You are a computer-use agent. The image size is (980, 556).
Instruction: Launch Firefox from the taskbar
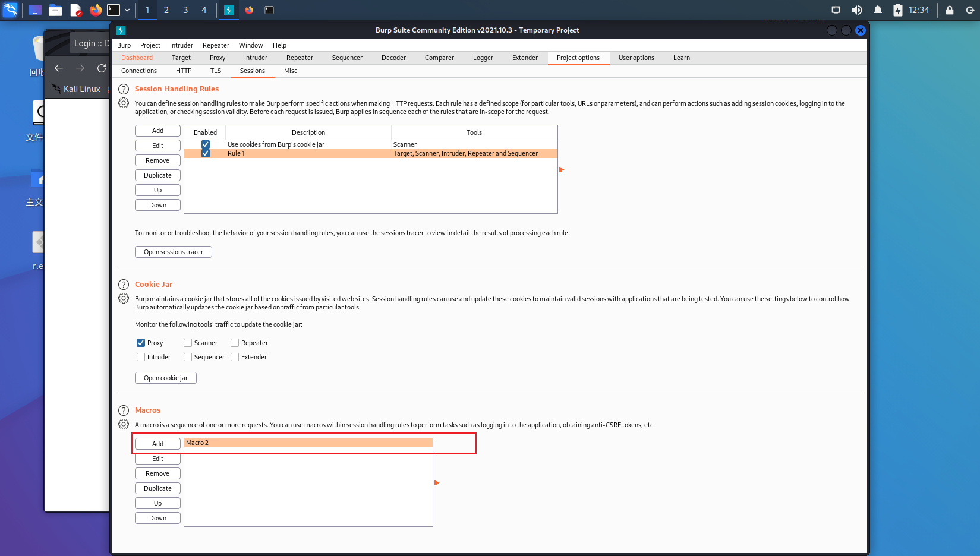point(95,10)
